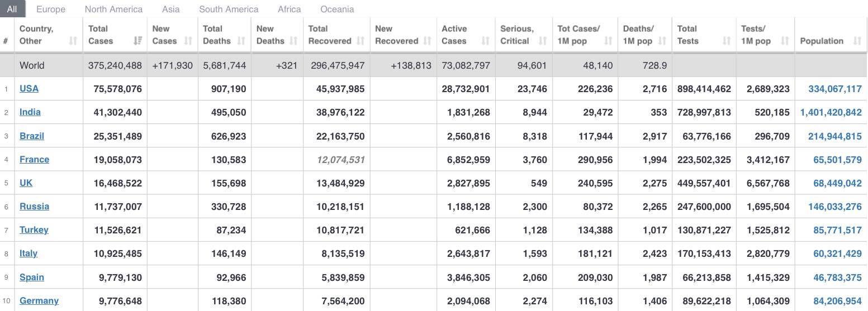Open the Turkey country link
Viewport: 868px width, 311px height.
click(34, 229)
